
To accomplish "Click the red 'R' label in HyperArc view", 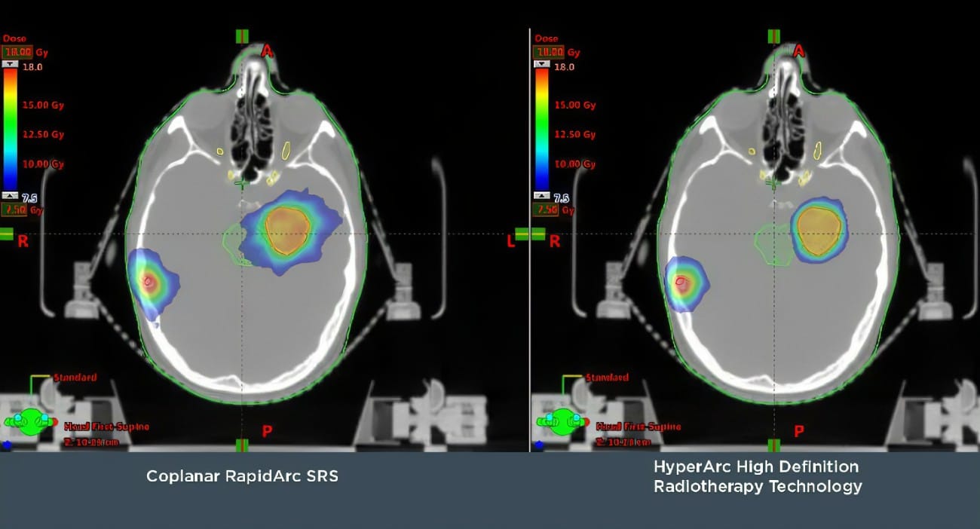I will click(555, 241).
